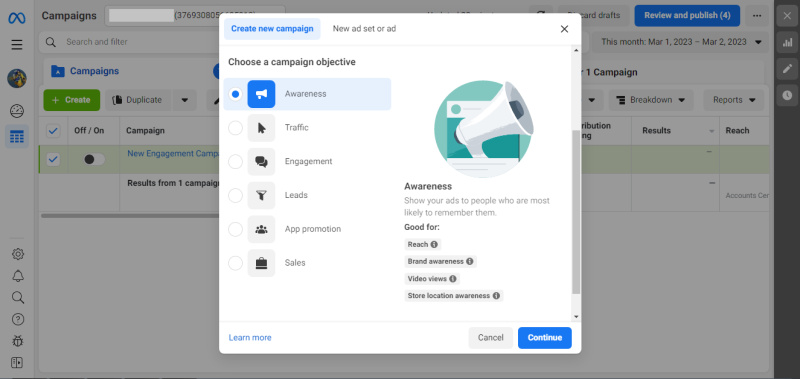The image size is (800, 379).
Task: Click the Report a problem bug icon
Action: coord(18,341)
